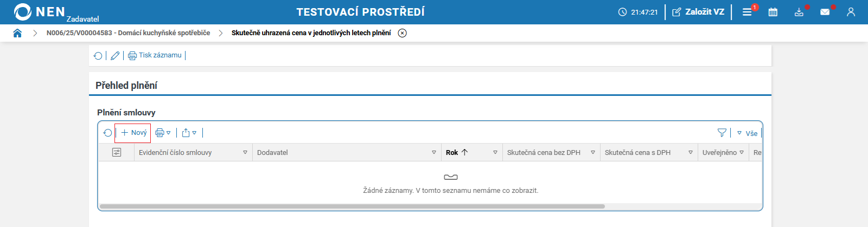The width and height of the screenshot is (868, 227).
Task: Open the hamburger menu with notification badge
Action: (x=748, y=12)
